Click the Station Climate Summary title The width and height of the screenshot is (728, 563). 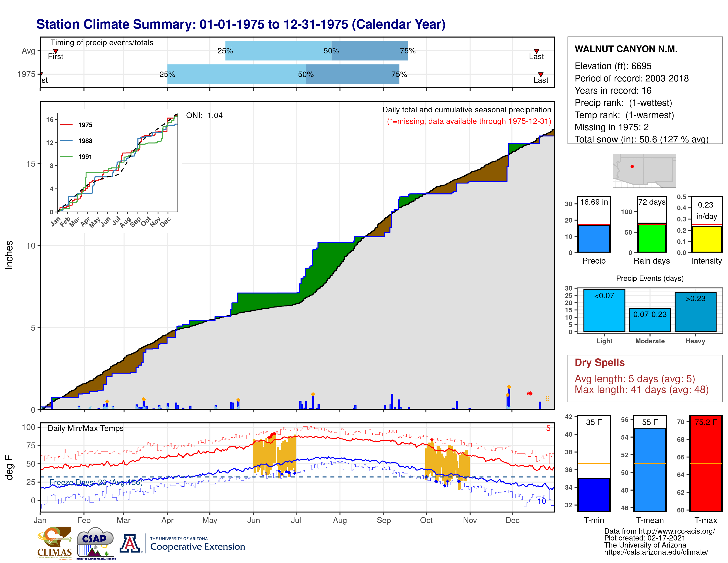(x=241, y=24)
